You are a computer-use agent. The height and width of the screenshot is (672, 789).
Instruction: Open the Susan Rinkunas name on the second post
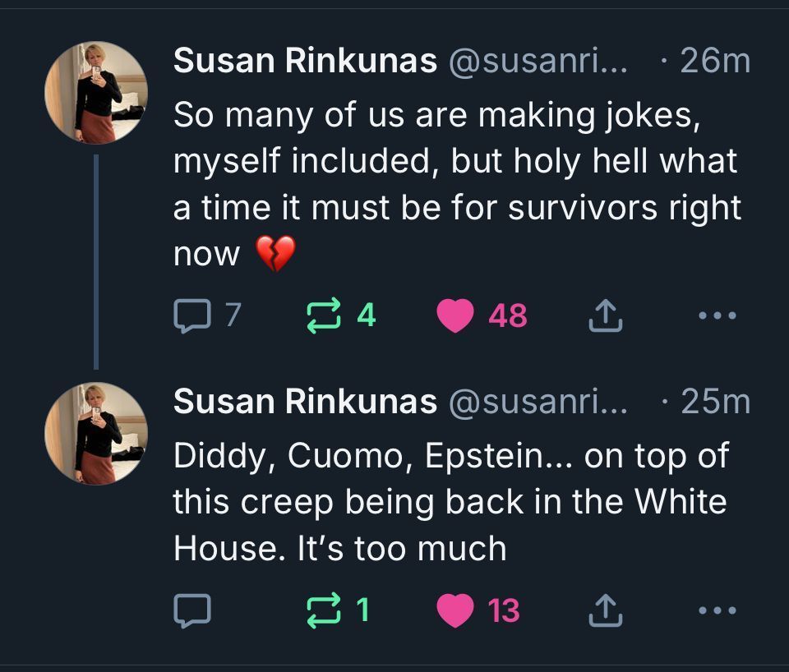[x=305, y=402]
